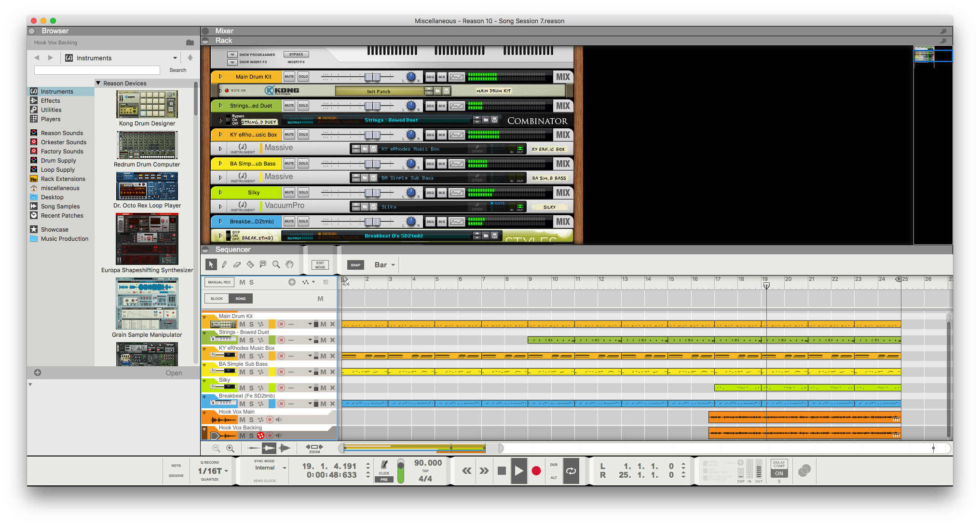Image resolution: width=980 pixels, height=525 pixels.
Task: Switch to SONG view
Action: [x=241, y=299]
